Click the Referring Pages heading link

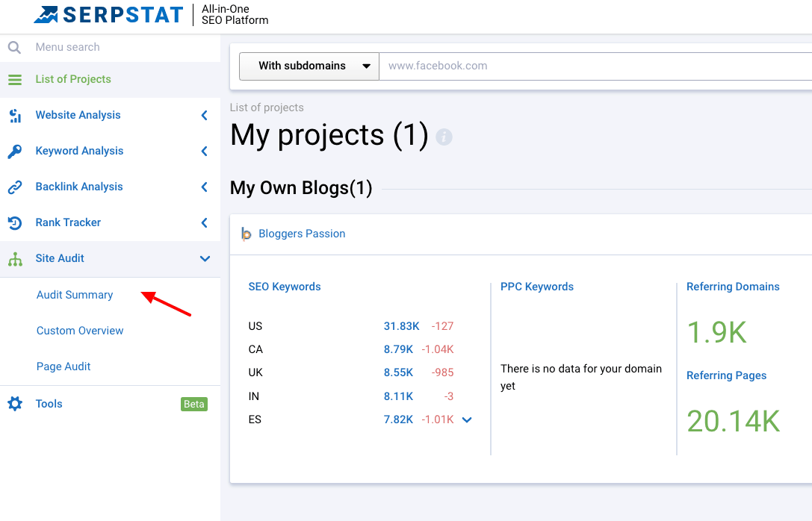pos(726,375)
